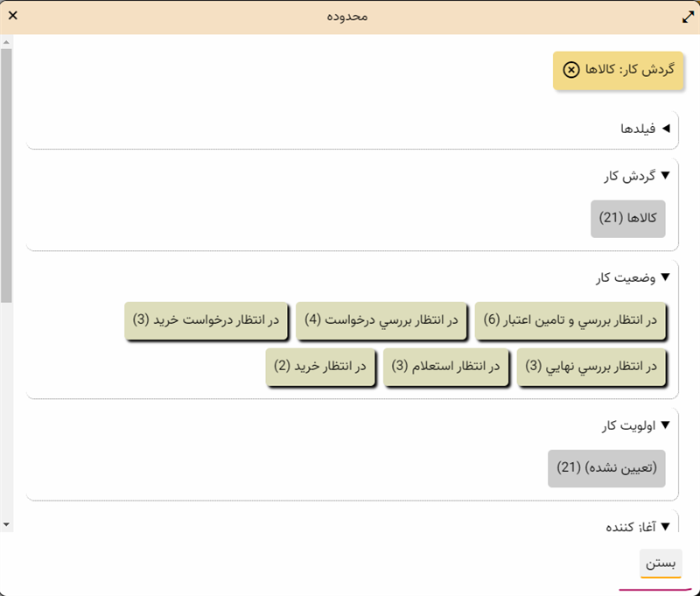Click the scrollbar up arrow

6,41
